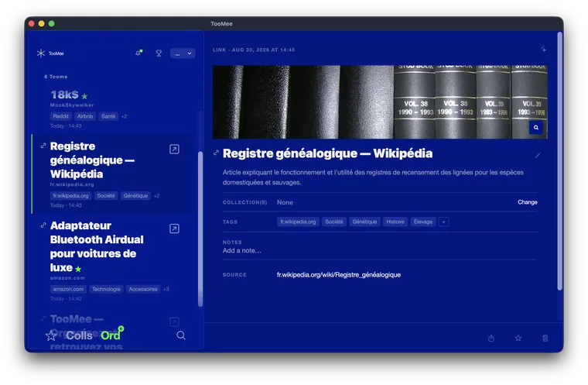Open the TooMee item's external link icon
This screenshot has height=385, width=588.
174,322
